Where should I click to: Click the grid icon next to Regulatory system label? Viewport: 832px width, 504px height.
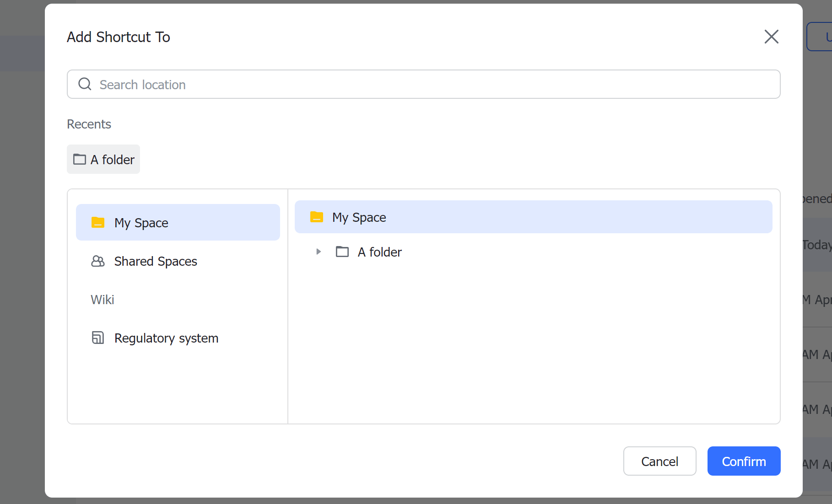pos(97,338)
